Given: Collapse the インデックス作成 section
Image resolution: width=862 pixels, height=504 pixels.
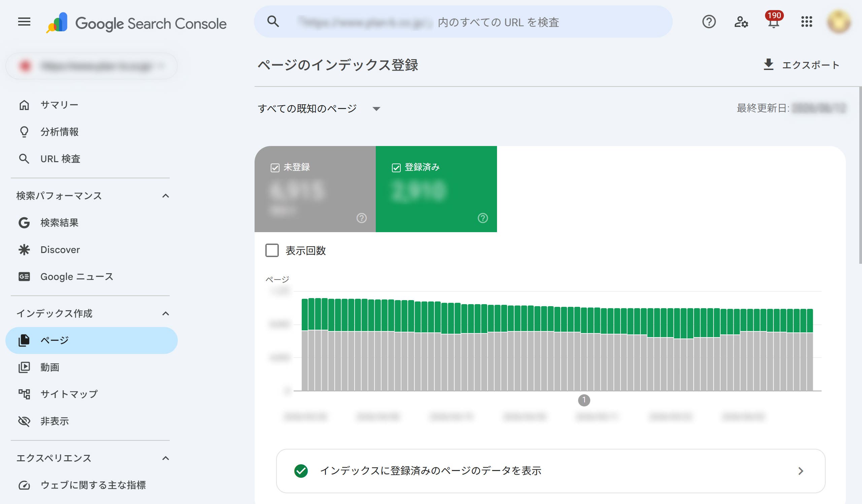Looking at the screenshot, I should click(166, 314).
